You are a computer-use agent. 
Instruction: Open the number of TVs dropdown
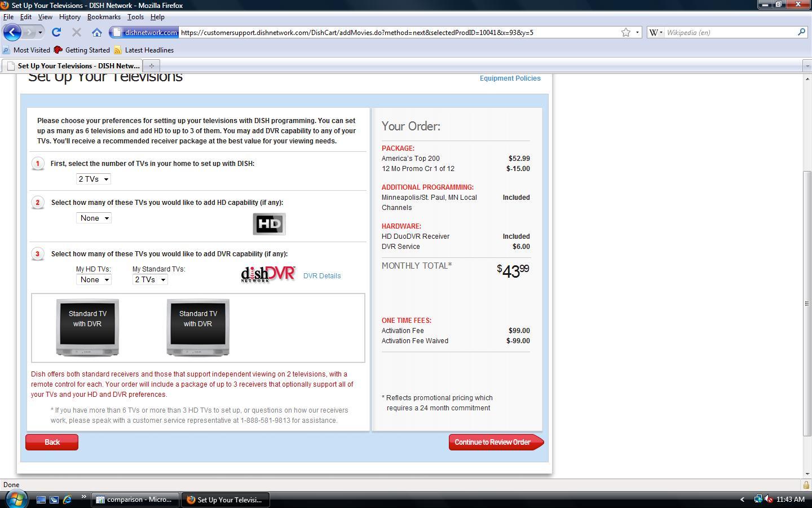click(x=94, y=179)
